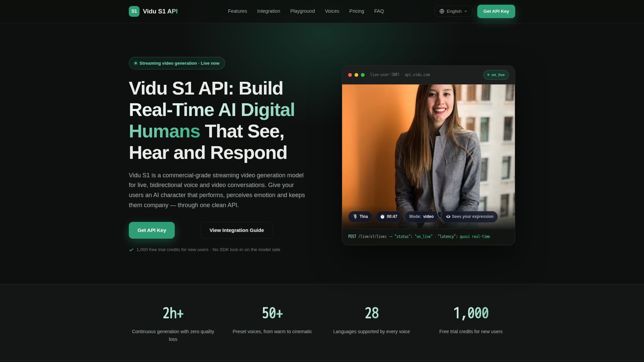644x362 pixels.
Task: Click the Sees your expression chip
Action: (470, 217)
